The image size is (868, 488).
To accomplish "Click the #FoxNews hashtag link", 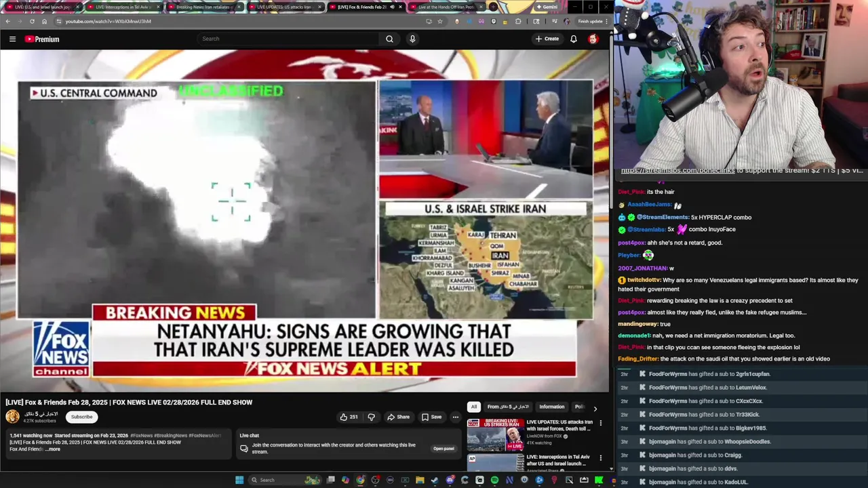I will [x=141, y=435].
